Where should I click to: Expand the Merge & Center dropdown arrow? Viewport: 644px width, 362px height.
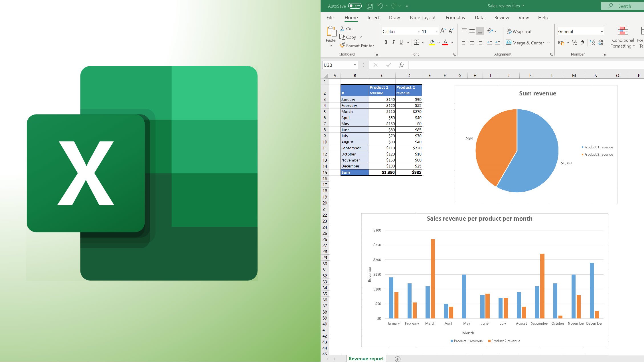click(548, 43)
